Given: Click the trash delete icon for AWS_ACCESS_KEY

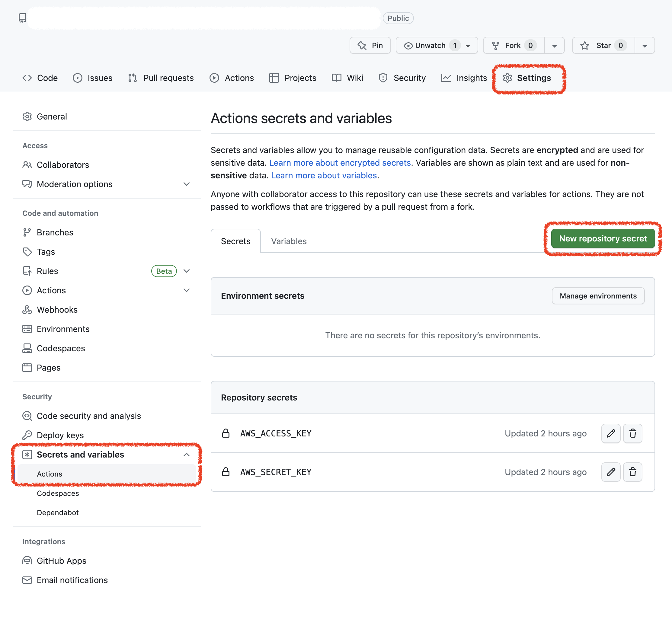Looking at the screenshot, I should click(632, 433).
